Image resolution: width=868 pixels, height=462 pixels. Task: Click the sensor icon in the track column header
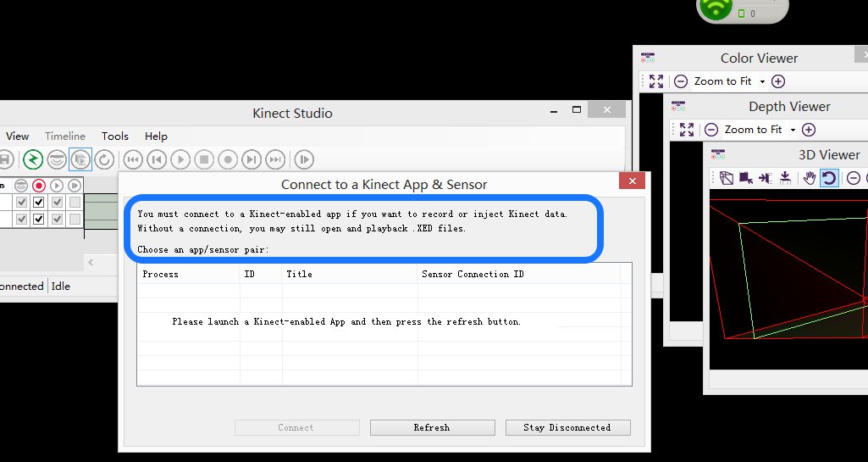coord(21,186)
